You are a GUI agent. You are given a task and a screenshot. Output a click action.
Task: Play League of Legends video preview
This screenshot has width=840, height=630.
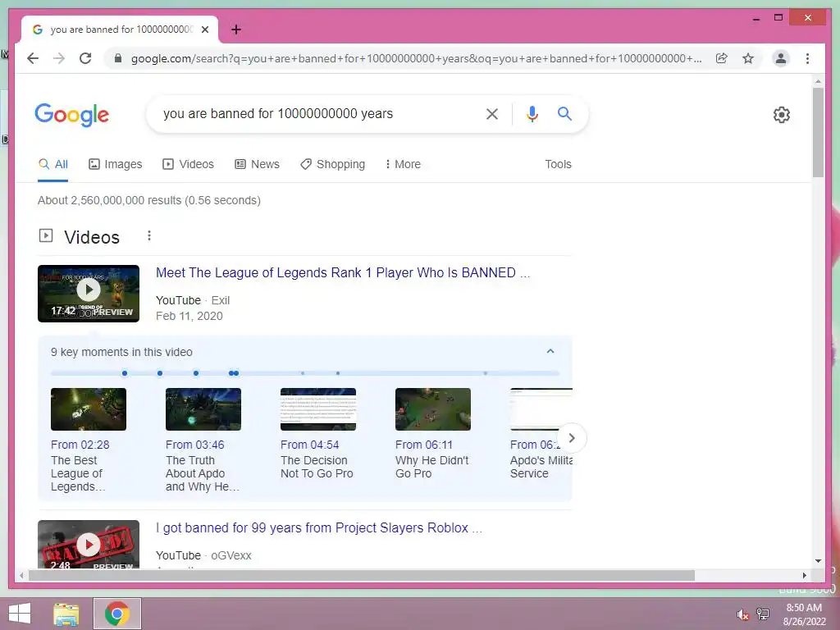(89, 294)
